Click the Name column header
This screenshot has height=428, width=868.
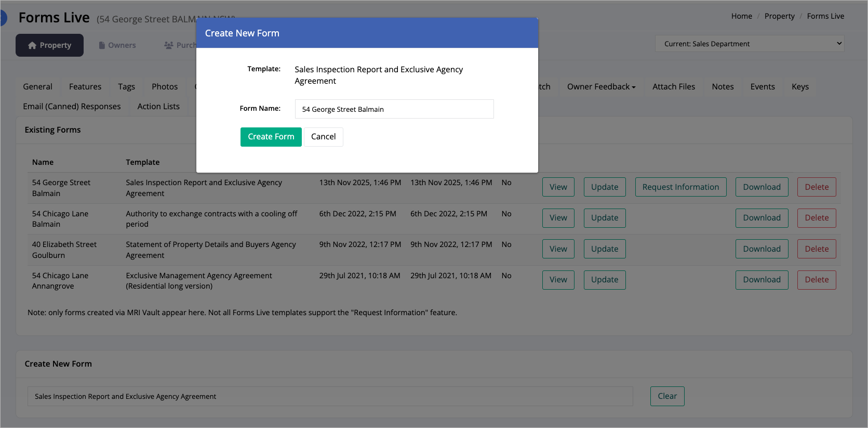(43, 162)
